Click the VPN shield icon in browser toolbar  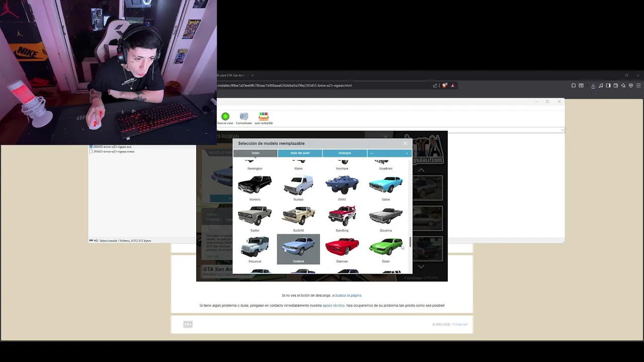pos(631,85)
